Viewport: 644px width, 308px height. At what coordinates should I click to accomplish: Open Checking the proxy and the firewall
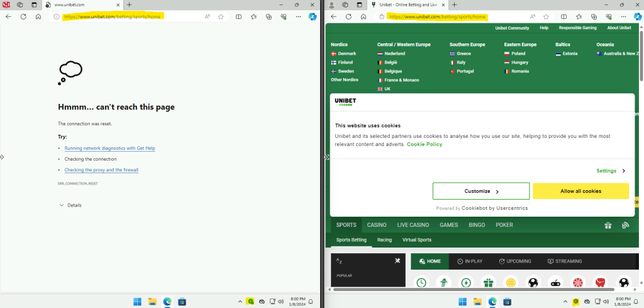click(x=101, y=170)
